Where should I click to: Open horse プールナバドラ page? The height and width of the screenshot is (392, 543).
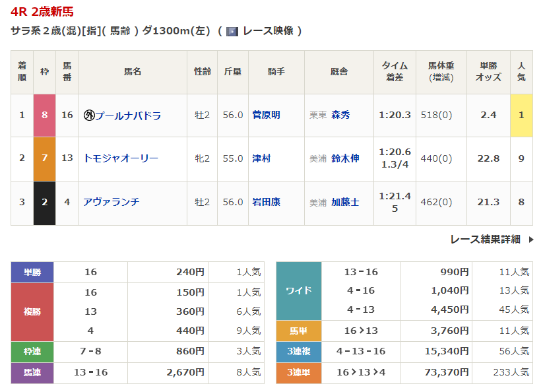(128, 115)
